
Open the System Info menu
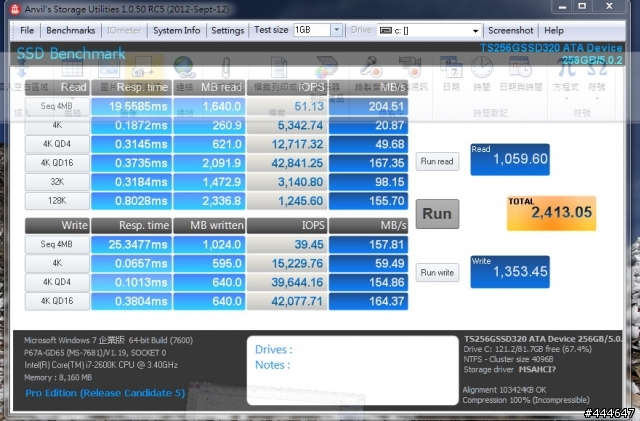pos(176,30)
